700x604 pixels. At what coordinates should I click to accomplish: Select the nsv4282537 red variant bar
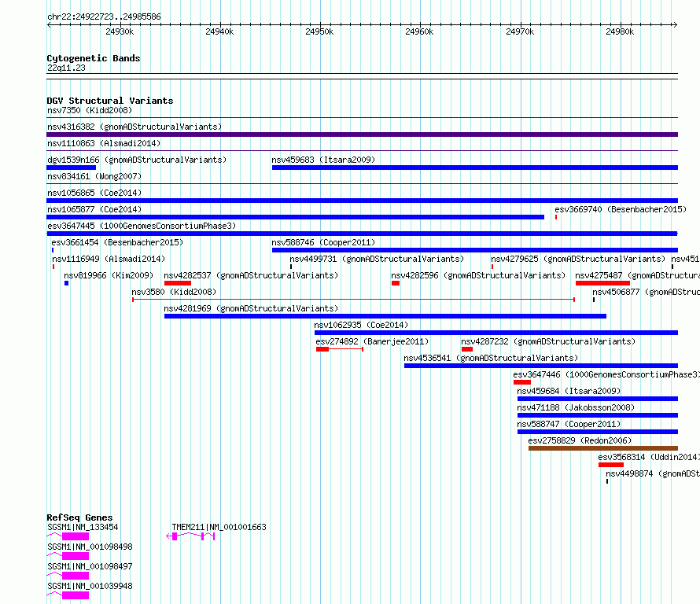tap(178, 283)
